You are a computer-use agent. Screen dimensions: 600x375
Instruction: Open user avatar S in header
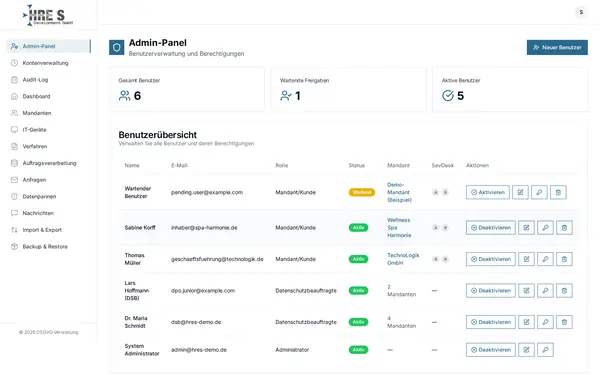(581, 12)
